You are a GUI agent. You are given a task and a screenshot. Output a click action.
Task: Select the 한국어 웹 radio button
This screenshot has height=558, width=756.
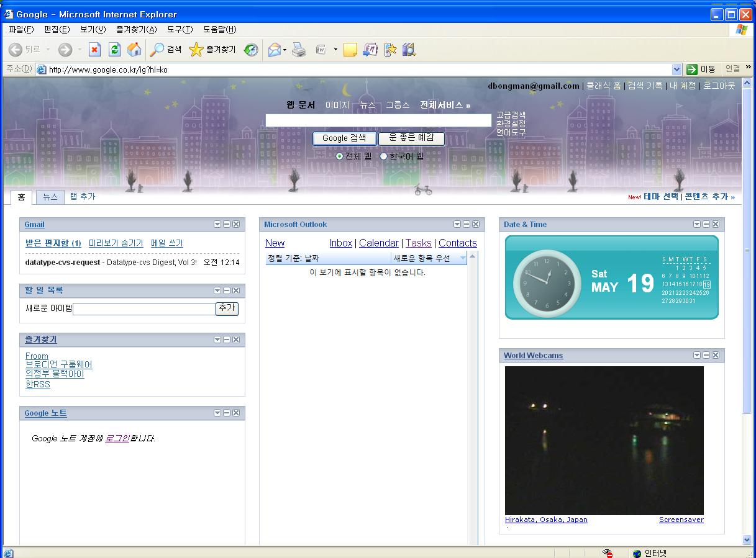pos(383,156)
